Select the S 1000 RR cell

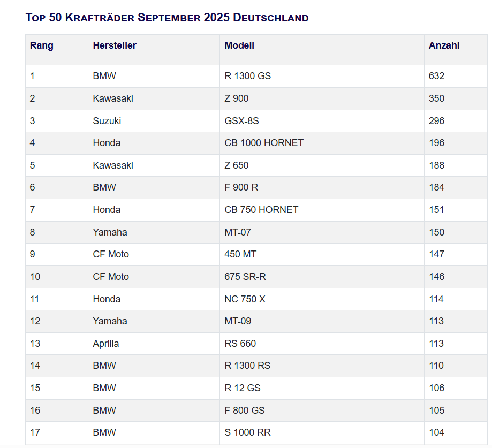[245, 432]
